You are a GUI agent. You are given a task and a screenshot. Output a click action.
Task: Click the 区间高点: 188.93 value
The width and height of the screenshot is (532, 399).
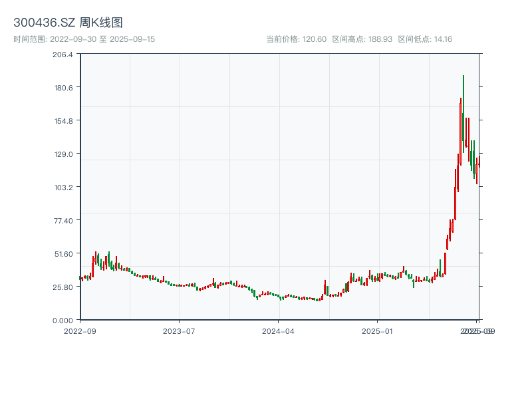[362, 39]
